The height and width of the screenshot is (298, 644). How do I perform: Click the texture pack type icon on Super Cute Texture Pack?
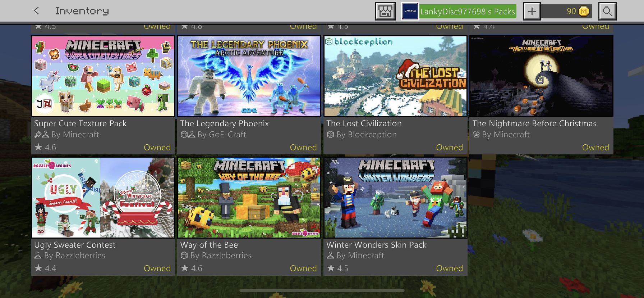[38, 135]
